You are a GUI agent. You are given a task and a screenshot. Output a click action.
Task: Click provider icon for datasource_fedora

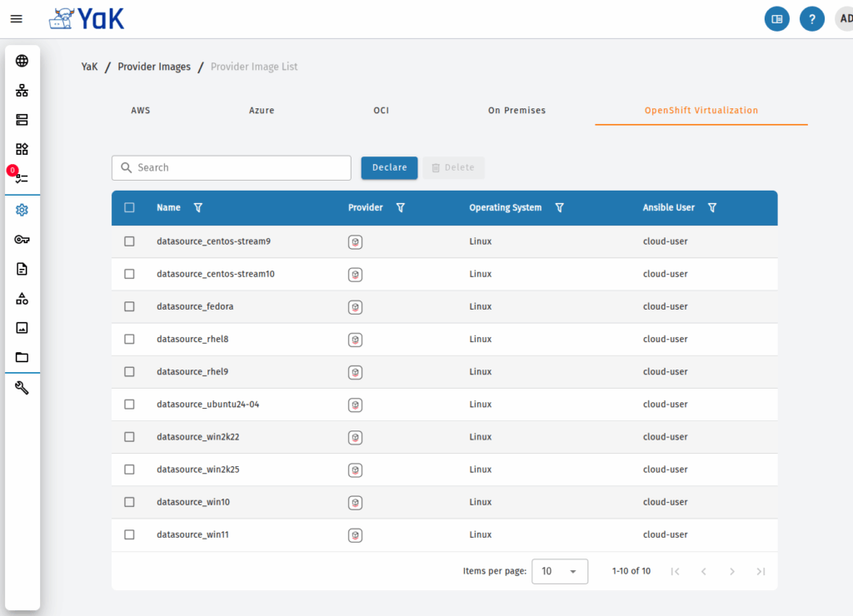355,307
